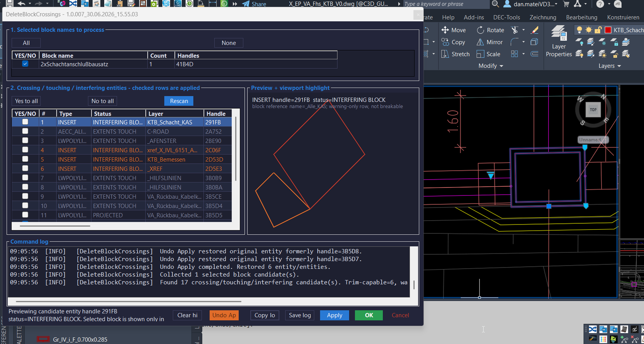Select the Move tool in Modify panel
The image size is (644, 344).
coord(453,30)
